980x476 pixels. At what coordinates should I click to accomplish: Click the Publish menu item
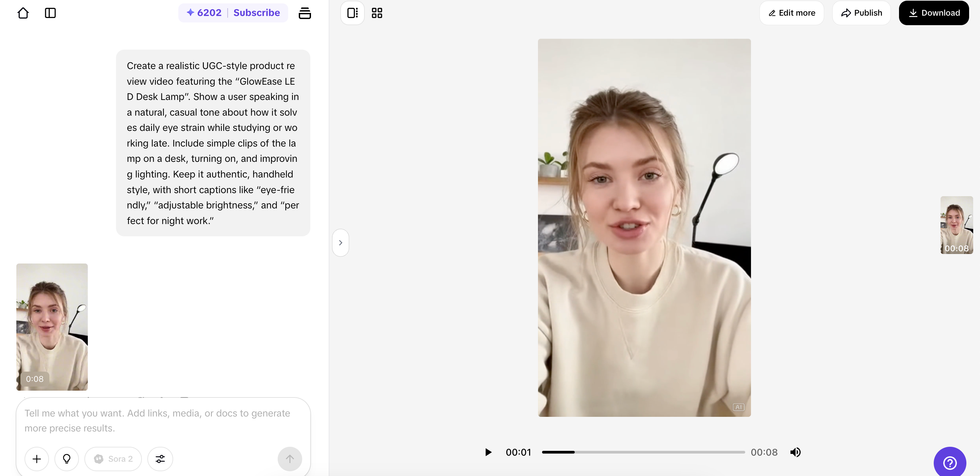click(861, 13)
